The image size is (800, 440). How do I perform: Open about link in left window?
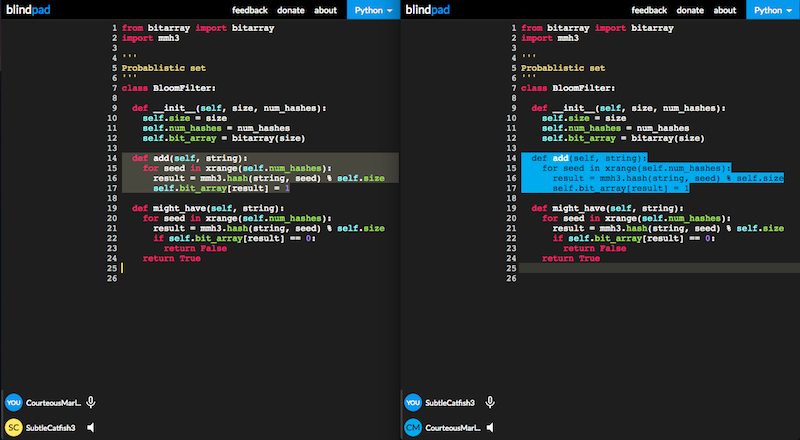326,10
